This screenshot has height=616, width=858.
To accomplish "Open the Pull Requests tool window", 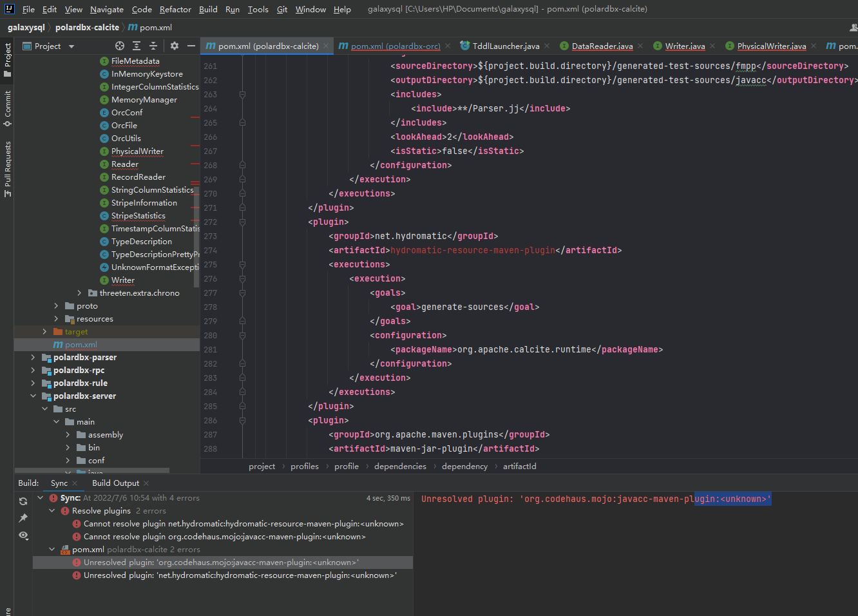I will (x=7, y=169).
